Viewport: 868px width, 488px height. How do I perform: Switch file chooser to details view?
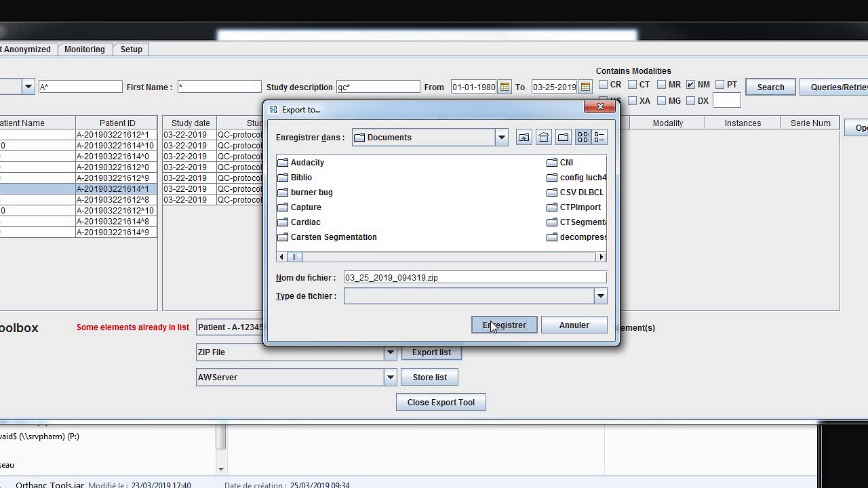[x=599, y=138]
